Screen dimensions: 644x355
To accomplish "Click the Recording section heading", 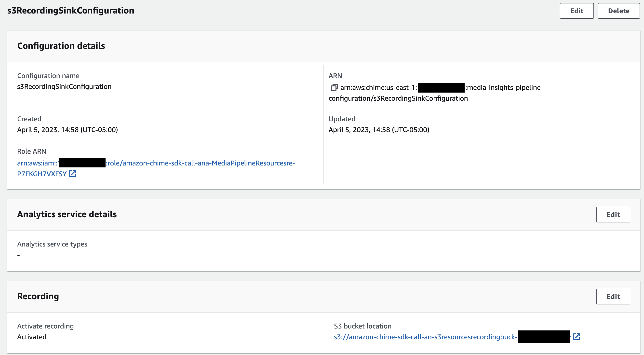I will (x=38, y=296).
